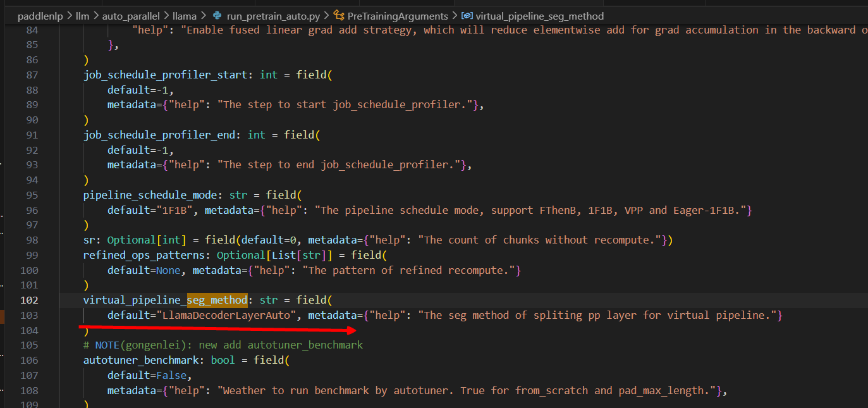
Task: Place cursor on highlighted seg_method text
Action: (x=217, y=300)
